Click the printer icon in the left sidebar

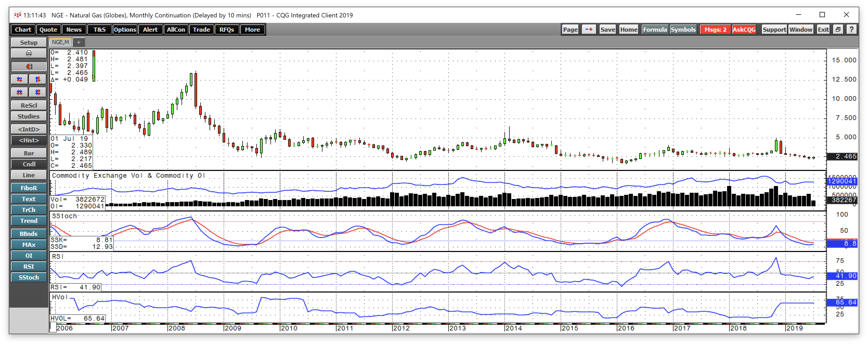[x=29, y=53]
